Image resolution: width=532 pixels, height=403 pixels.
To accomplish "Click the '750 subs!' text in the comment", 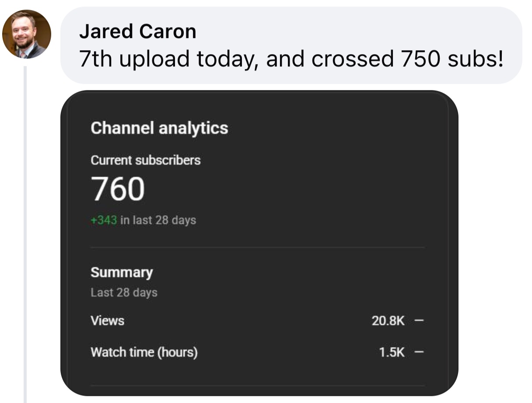I will pyautogui.click(x=451, y=59).
